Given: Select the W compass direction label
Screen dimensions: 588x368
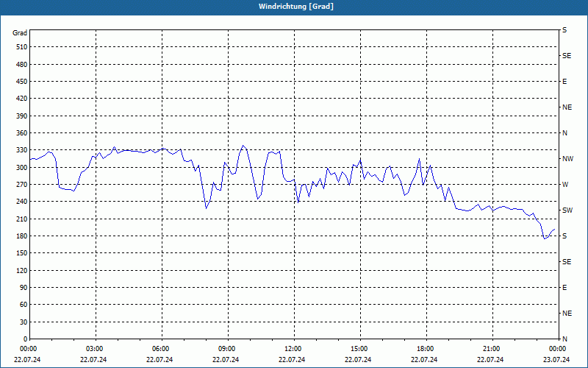Looking at the screenshot, I should tap(565, 185).
